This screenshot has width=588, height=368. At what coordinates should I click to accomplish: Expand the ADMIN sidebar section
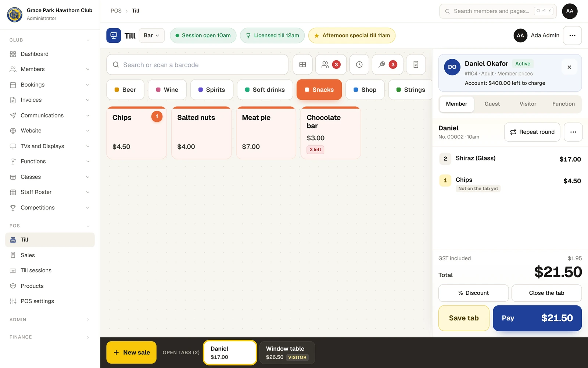(50, 320)
